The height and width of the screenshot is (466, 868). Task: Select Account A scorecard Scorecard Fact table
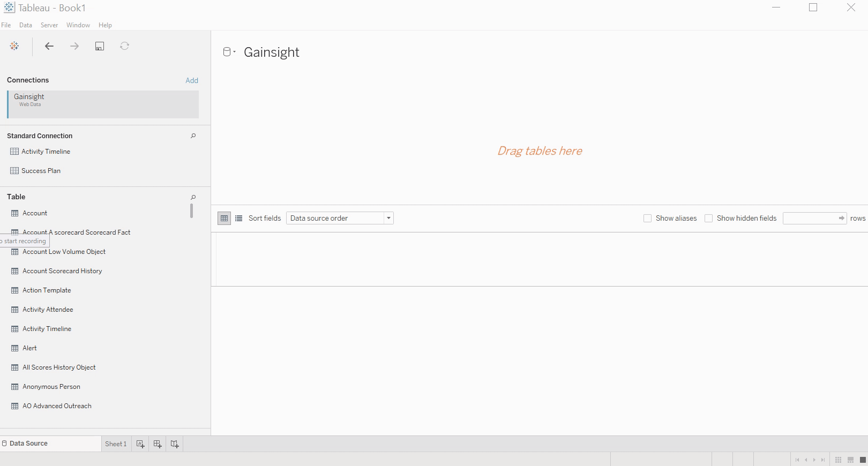point(76,232)
